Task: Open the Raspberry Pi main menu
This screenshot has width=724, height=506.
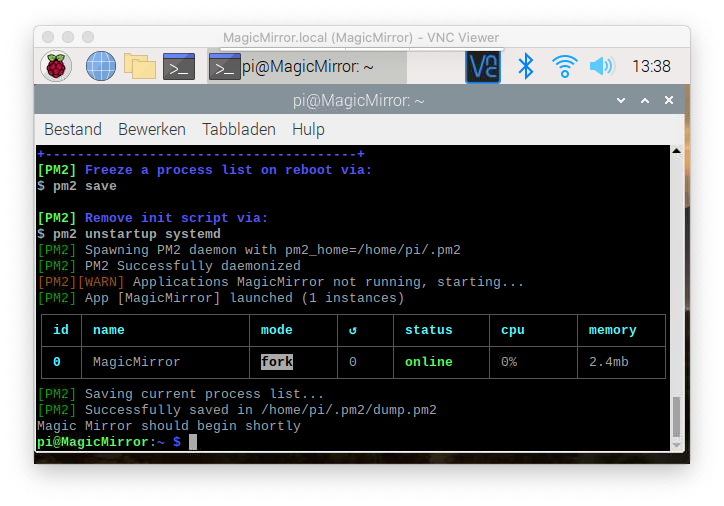Action: click(x=56, y=66)
